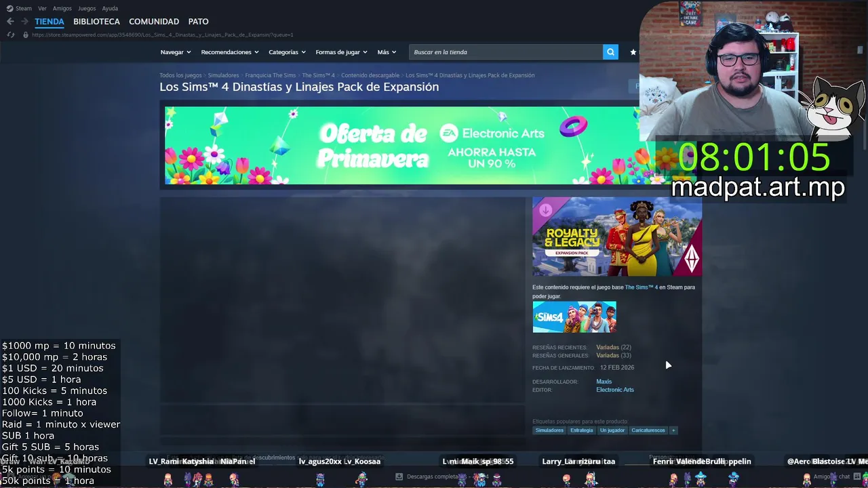Open the Ver menu
Viewport: 868px width, 488px height.
click(x=42, y=8)
